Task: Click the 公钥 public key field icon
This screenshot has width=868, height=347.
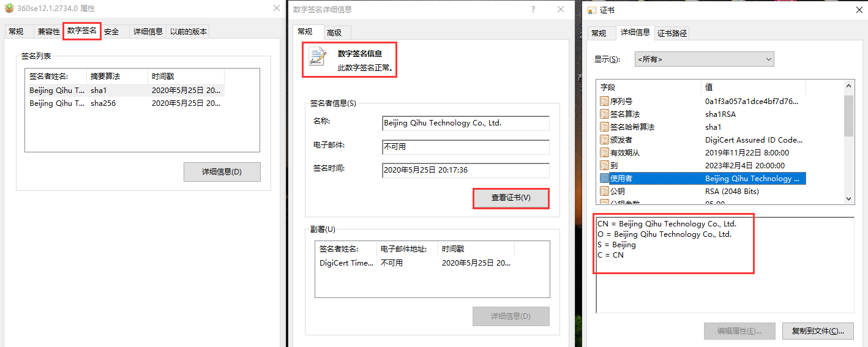Action: [x=605, y=191]
